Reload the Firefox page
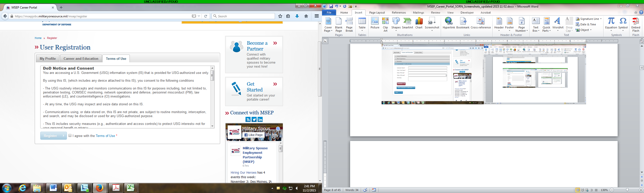Image resolution: width=644 pixels, height=193 pixels. point(206,16)
